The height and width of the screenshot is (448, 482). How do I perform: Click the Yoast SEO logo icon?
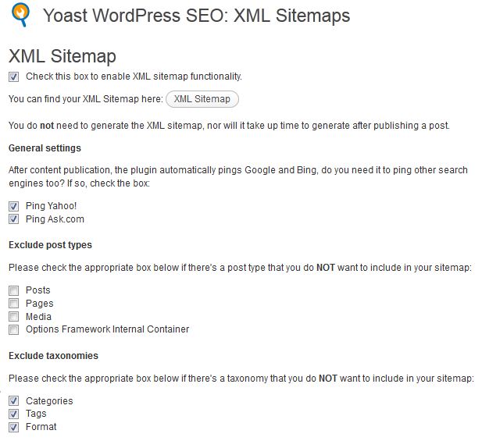click(20, 15)
